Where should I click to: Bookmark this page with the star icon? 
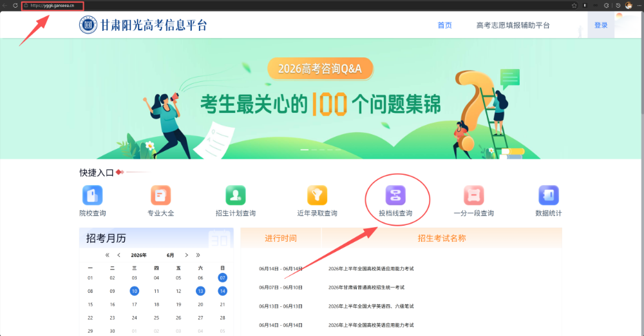tap(574, 5)
